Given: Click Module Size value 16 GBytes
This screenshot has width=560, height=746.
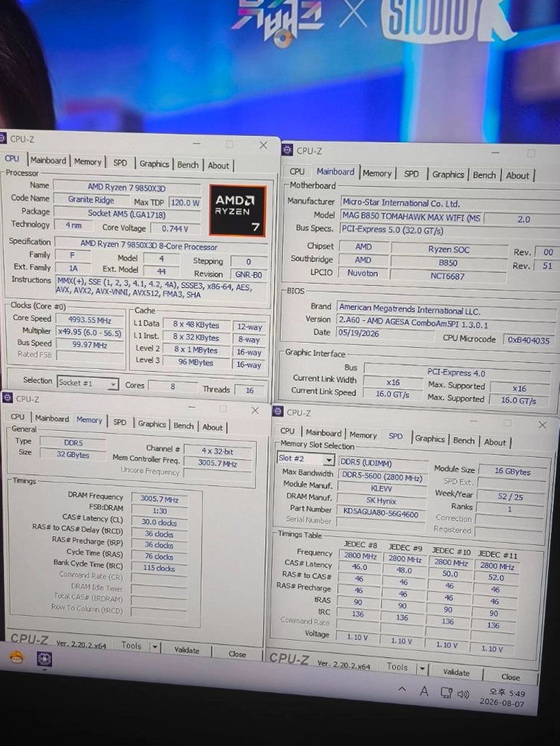Looking at the screenshot, I should [512, 471].
